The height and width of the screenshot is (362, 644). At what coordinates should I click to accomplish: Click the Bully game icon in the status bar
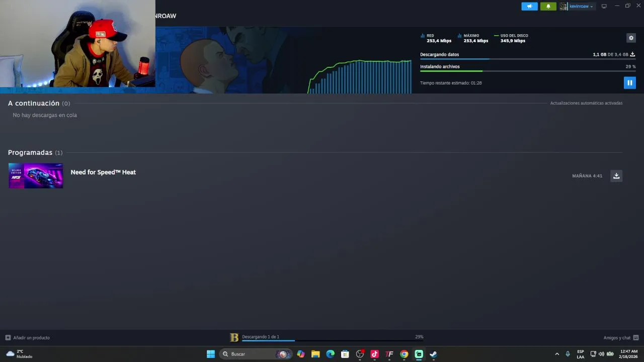pos(234,337)
